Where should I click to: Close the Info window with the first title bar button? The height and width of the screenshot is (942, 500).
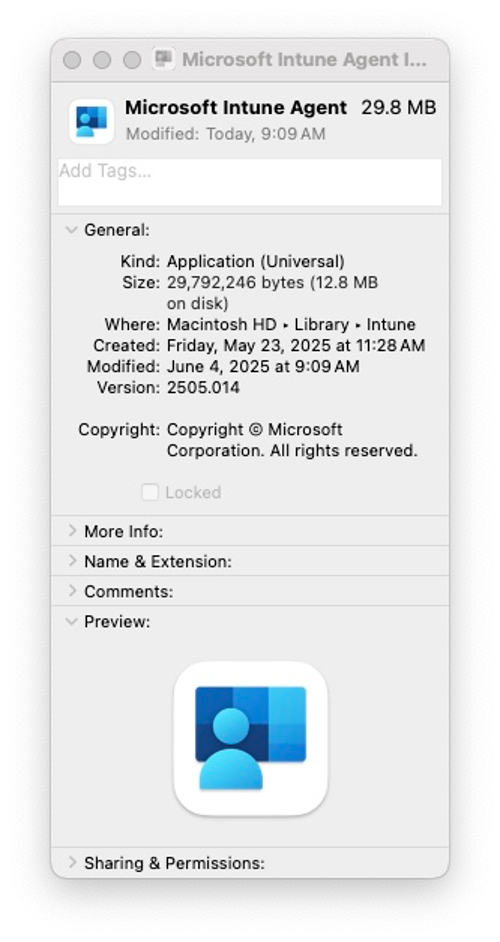[x=72, y=60]
